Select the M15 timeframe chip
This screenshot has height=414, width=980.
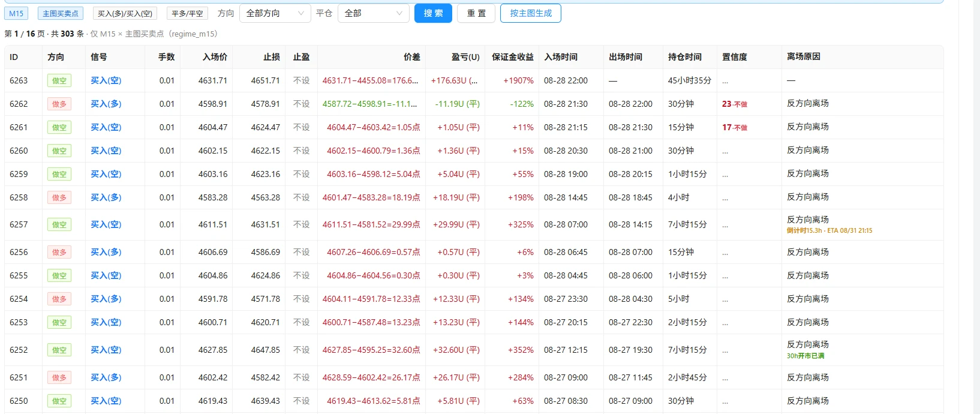pos(16,13)
